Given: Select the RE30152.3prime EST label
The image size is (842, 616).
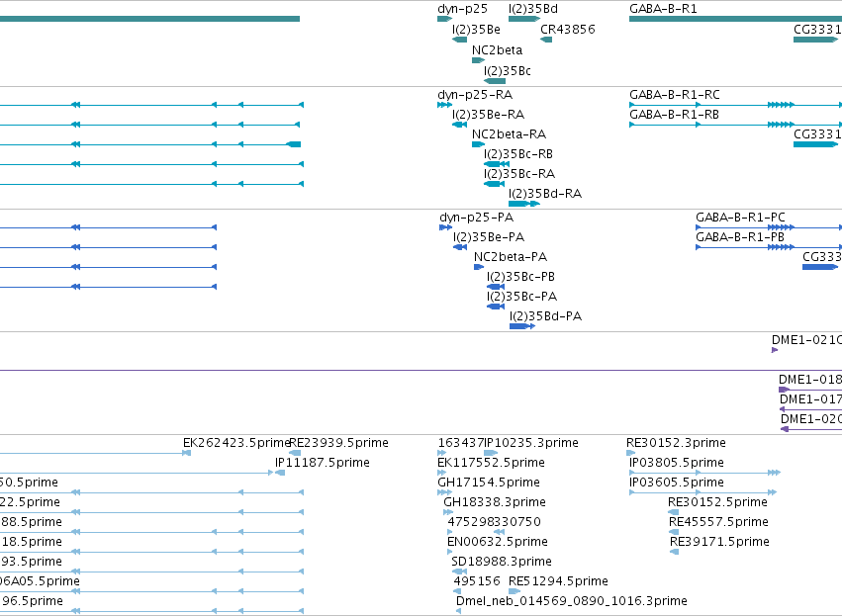Looking at the screenshot, I should click(676, 443).
